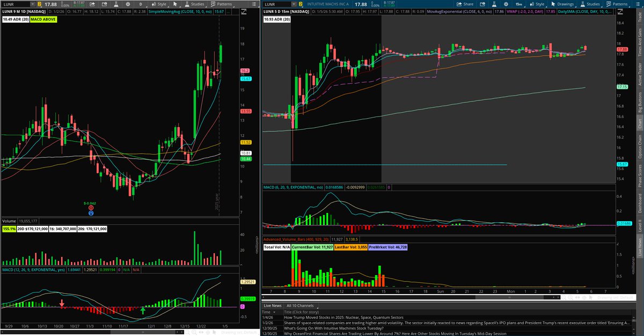Open the Live News sidebar tab
Screen dimensions: 644x336
point(639,246)
